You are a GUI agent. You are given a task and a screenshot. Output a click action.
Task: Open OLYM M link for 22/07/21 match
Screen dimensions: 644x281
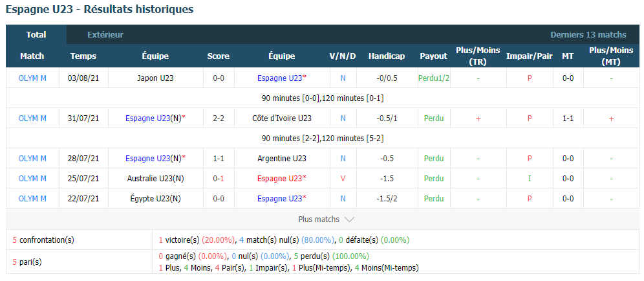click(x=32, y=198)
